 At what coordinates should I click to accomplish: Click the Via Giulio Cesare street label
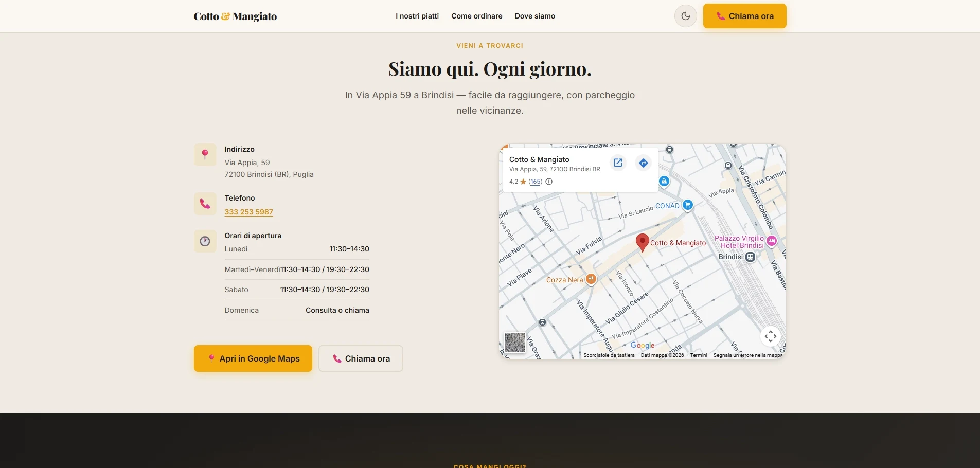[627, 308]
